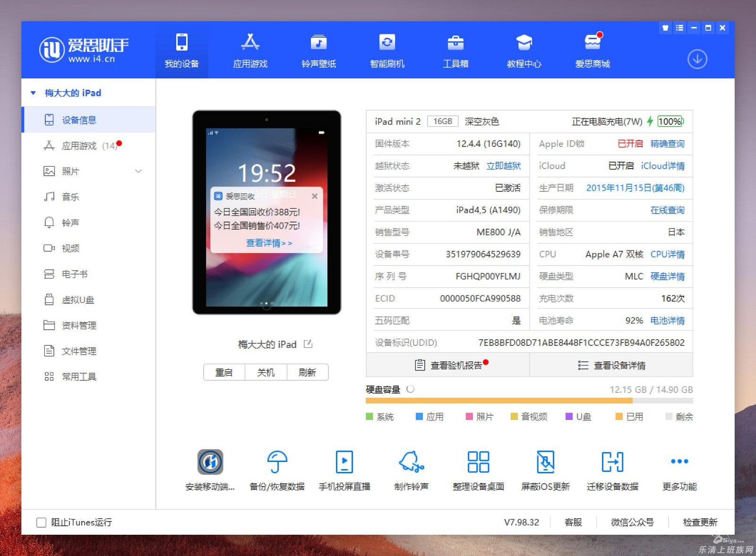Viewport: 756px width, 556px height.
Task: Click the 刷新 button
Action: pyautogui.click(x=307, y=372)
